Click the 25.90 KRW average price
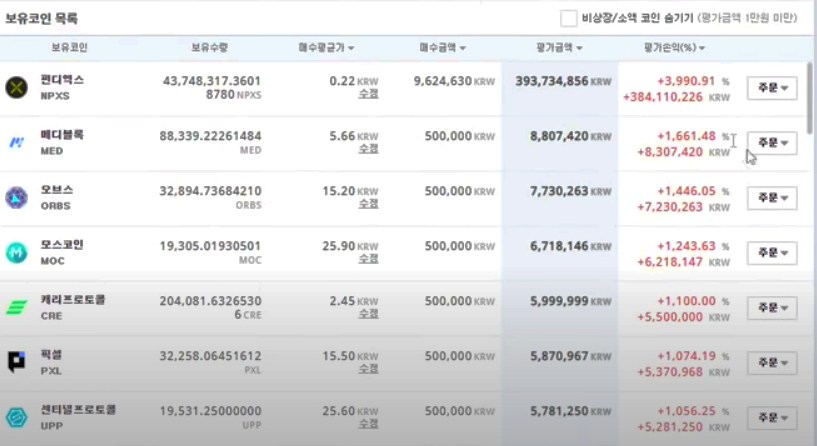 coord(350,246)
